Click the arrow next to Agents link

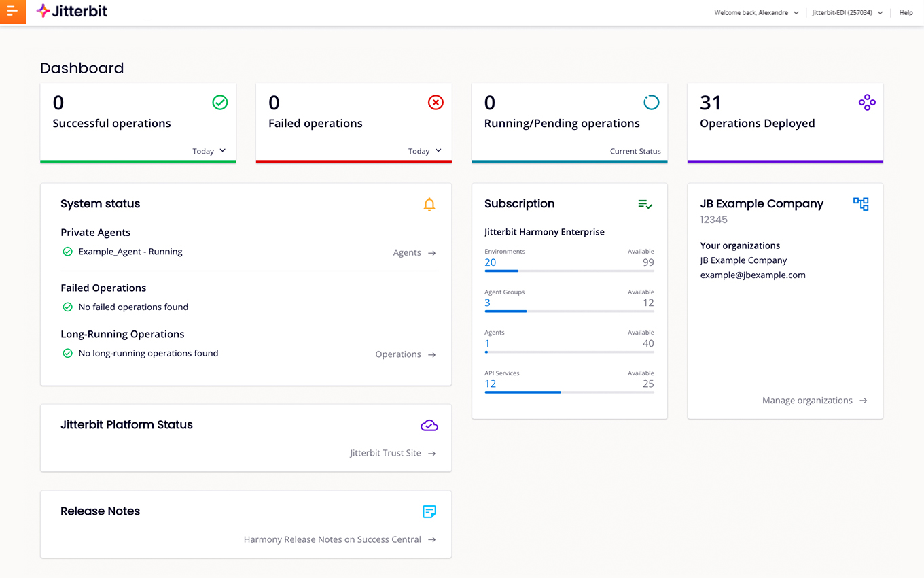[431, 253]
